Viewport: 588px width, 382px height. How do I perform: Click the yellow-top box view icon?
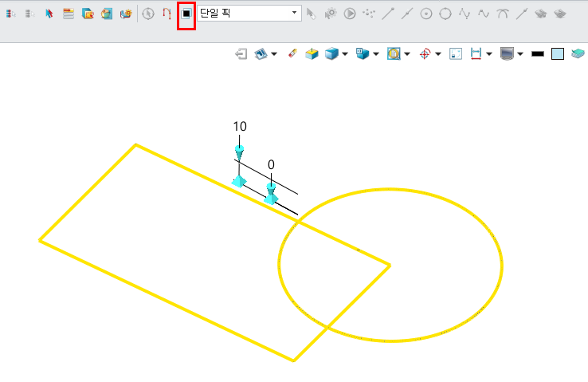click(x=312, y=53)
